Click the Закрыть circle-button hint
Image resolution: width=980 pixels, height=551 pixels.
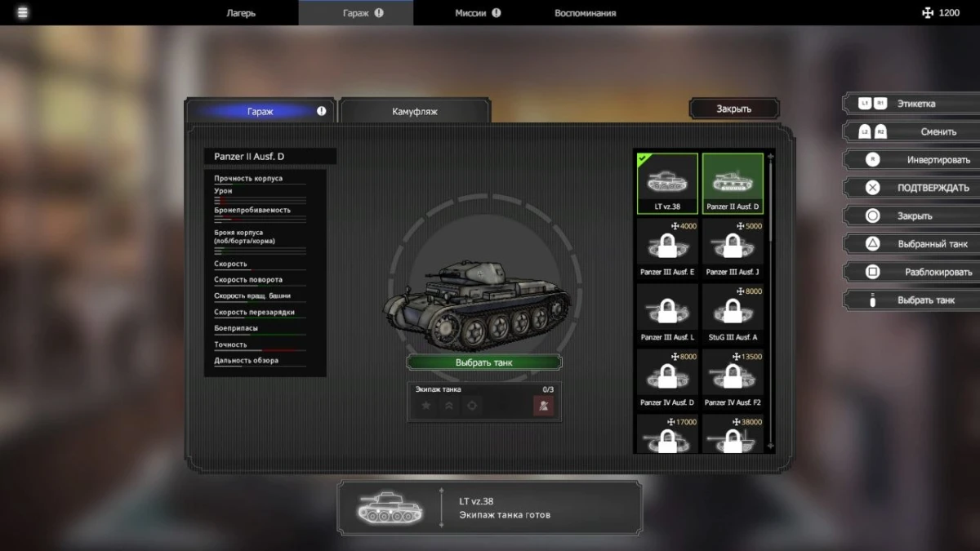(x=910, y=216)
